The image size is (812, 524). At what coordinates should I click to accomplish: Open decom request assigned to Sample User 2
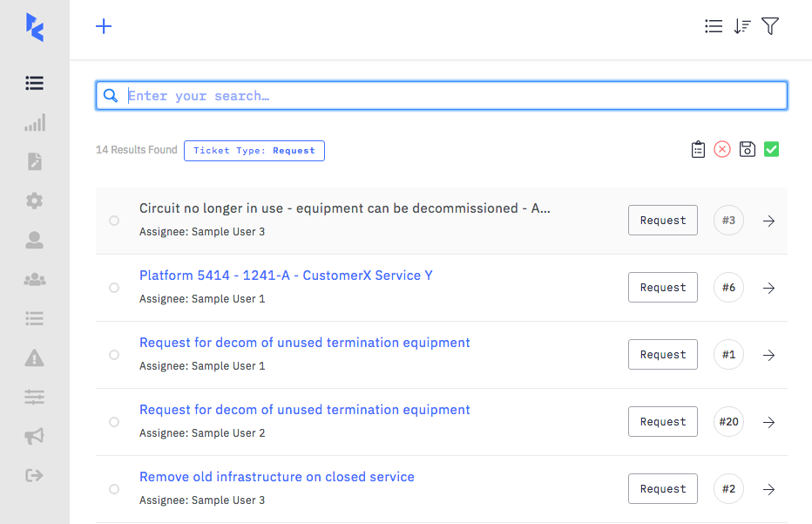(x=305, y=410)
